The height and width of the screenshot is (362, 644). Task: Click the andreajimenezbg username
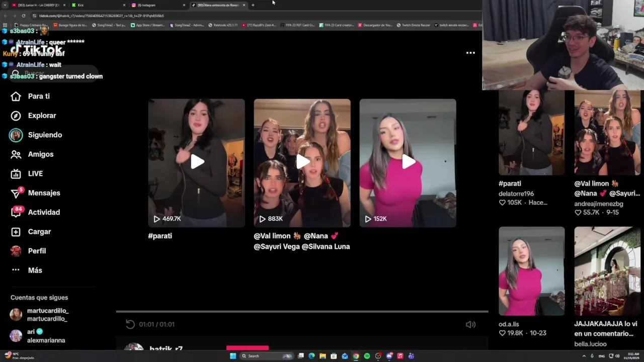pos(599,204)
